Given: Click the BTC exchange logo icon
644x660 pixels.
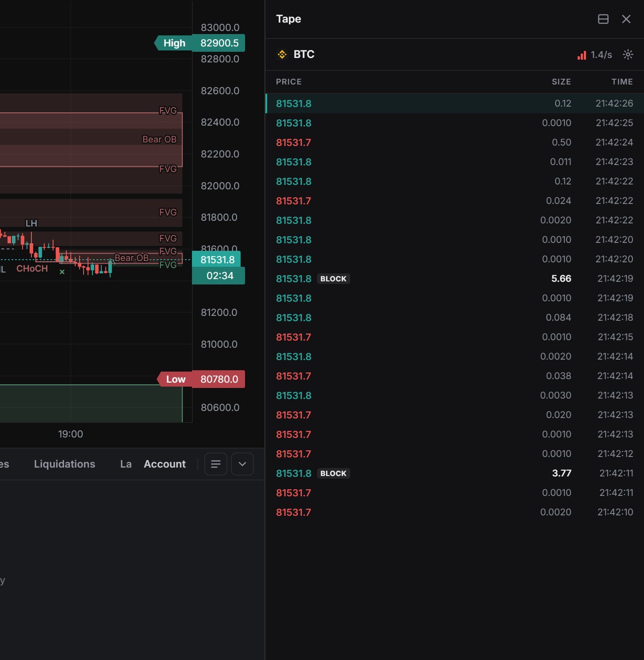Looking at the screenshot, I should point(282,54).
